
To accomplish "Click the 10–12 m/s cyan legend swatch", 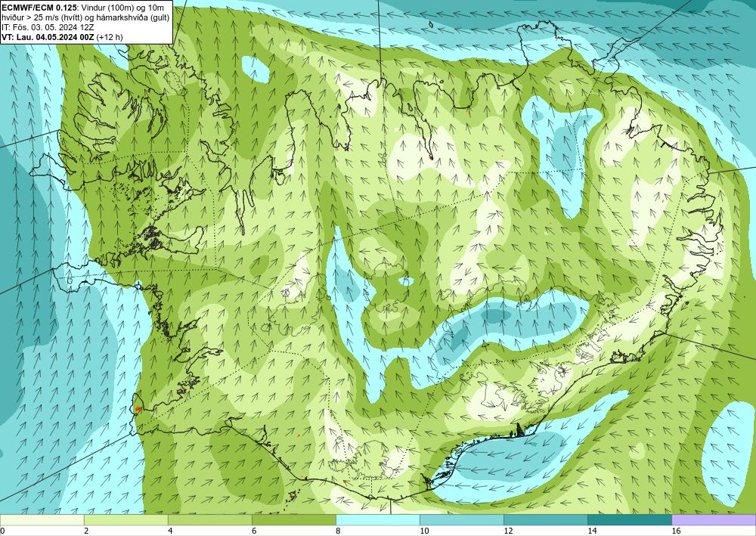I will pos(461,519).
